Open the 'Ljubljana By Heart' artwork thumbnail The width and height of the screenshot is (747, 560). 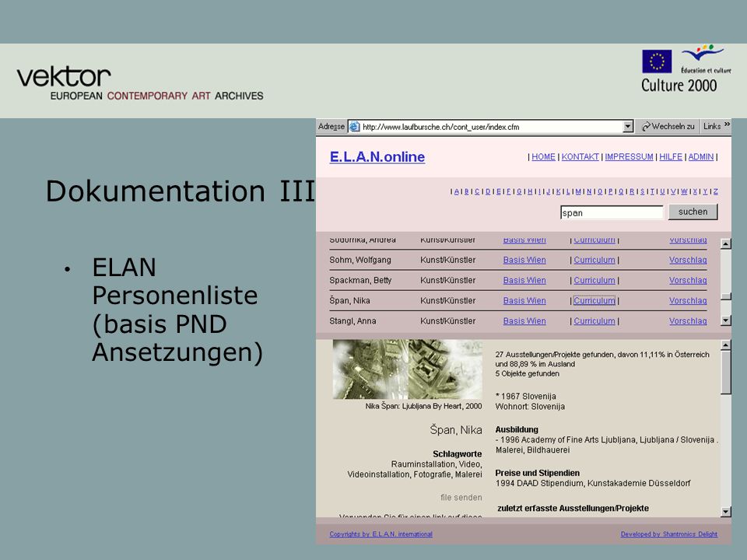tap(407, 369)
